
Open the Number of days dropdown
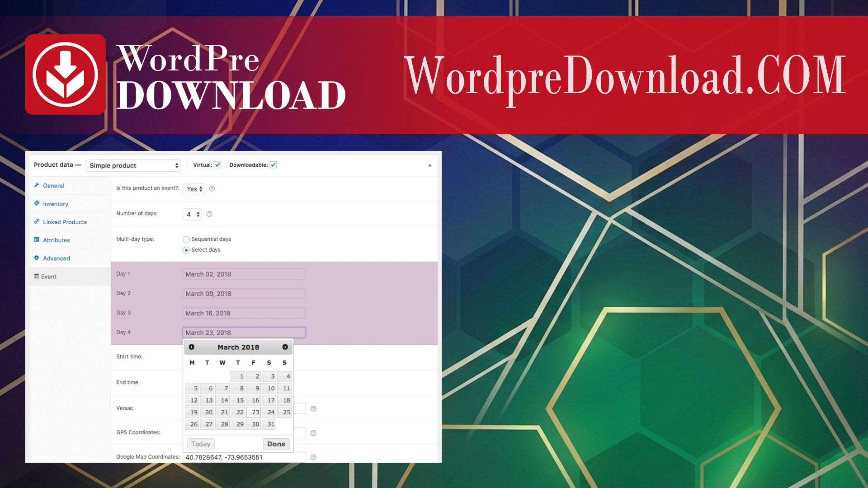(192, 214)
